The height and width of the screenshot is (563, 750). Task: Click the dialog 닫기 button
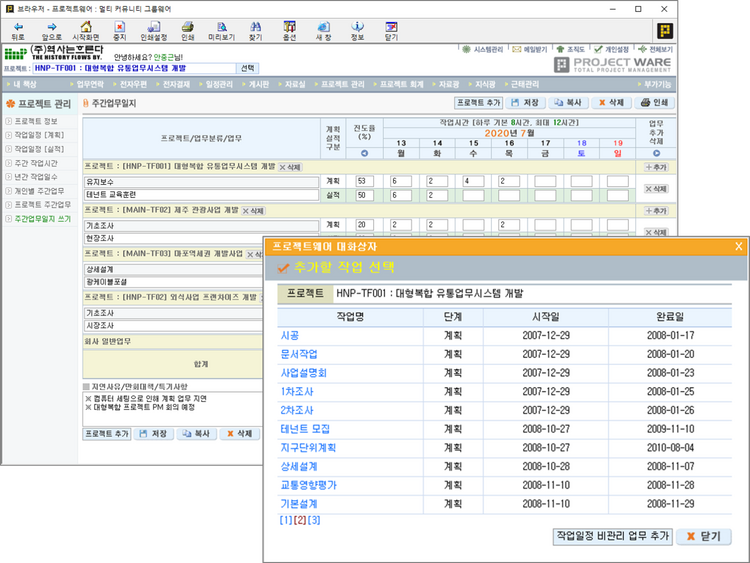704,536
